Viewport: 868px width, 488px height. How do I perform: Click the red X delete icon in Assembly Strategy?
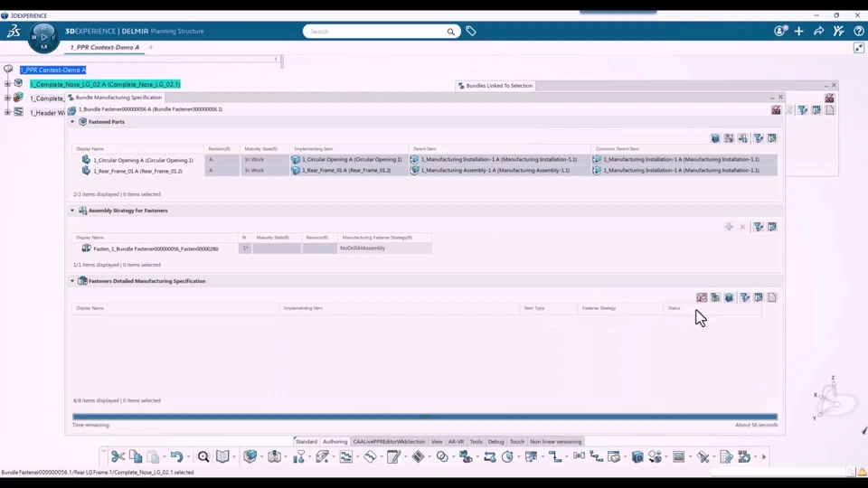(743, 227)
